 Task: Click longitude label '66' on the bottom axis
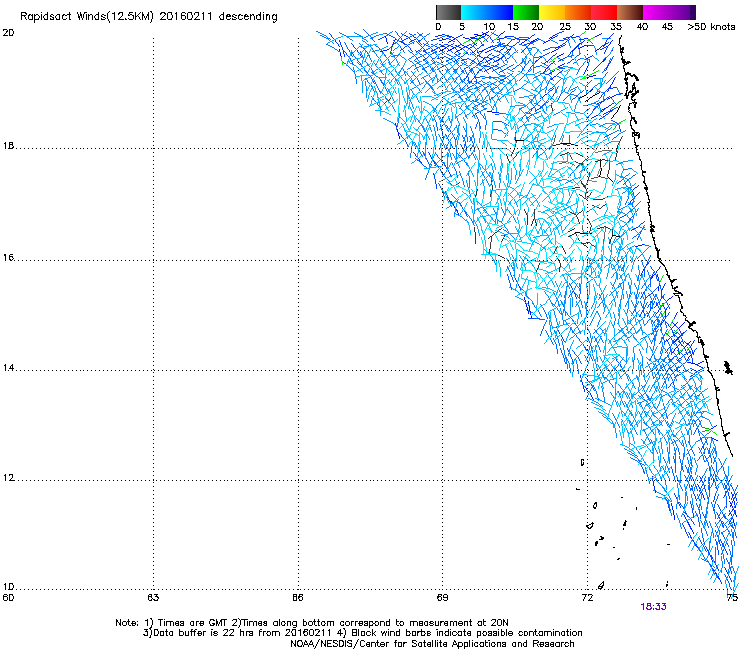298,598
